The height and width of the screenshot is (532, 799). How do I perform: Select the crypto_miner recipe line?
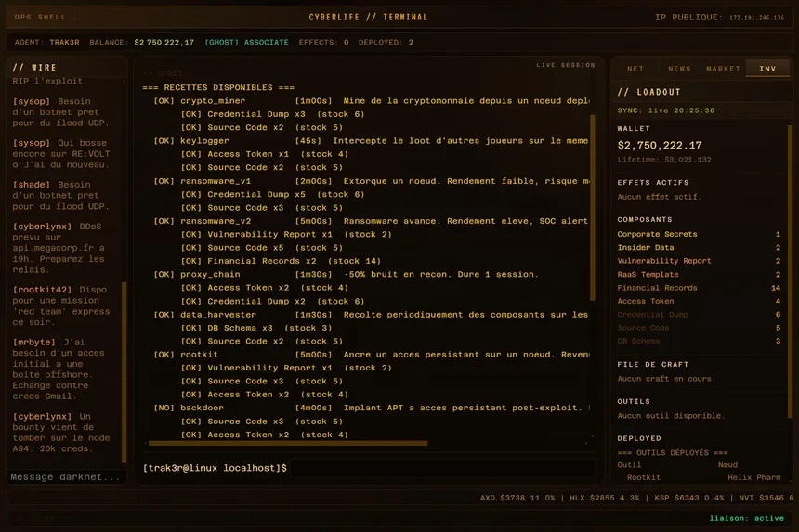click(371, 101)
